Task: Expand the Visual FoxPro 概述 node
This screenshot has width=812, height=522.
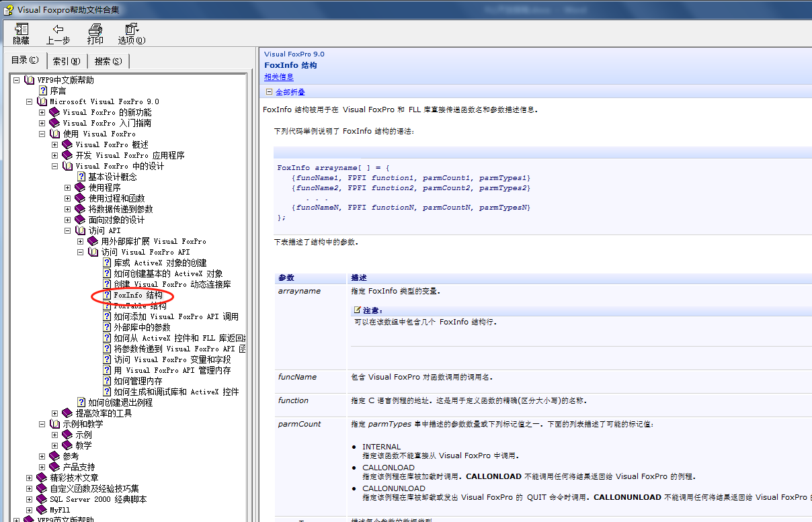Action: [x=55, y=144]
